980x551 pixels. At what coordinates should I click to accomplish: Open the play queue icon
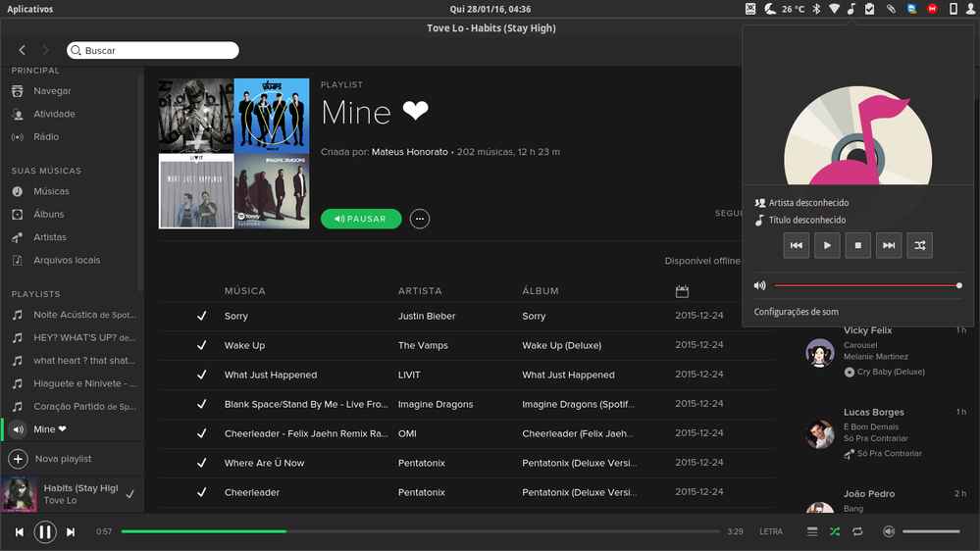811,531
